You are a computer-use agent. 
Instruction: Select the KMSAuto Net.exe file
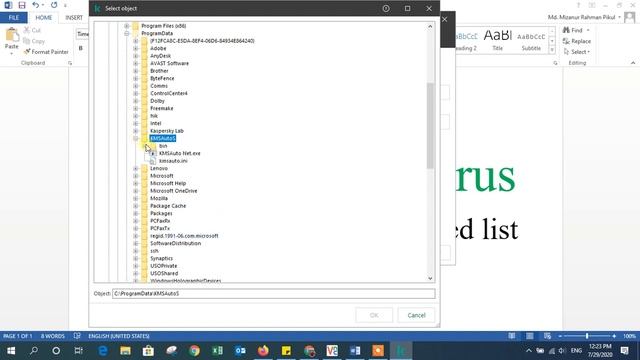coord(180,153)
